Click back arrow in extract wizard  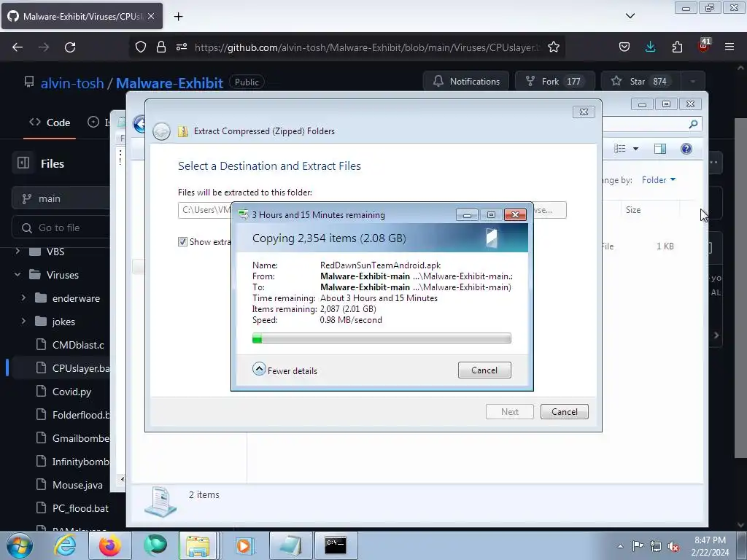coord(161,131)
